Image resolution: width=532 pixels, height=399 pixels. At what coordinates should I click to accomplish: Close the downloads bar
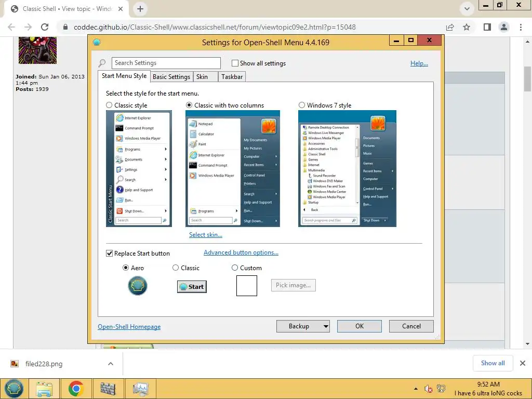point(523,363)
